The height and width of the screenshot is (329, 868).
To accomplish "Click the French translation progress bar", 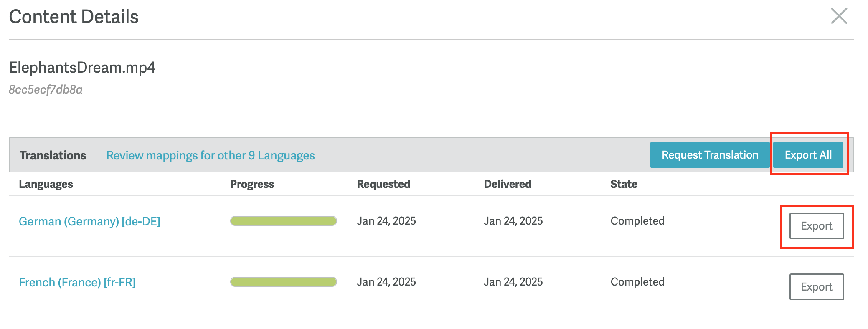I will 283,282.
